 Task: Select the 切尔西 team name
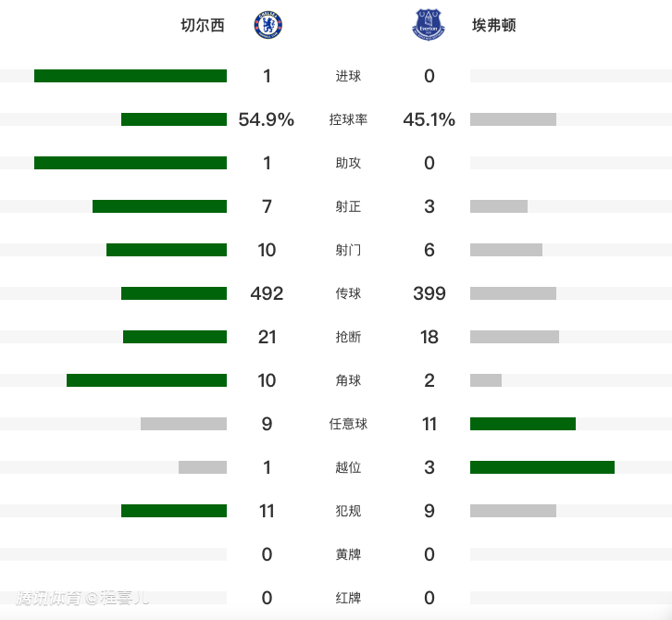coord(203,26)
